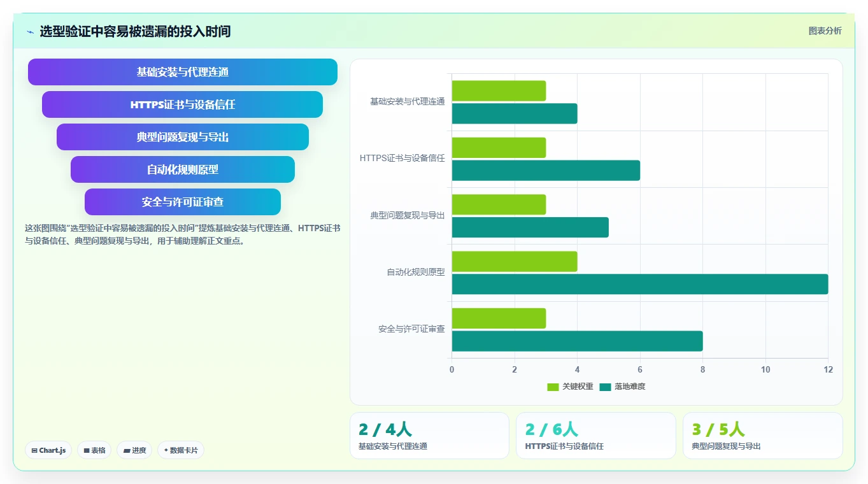The height and width of the screenshot is (484, 868).
Task: Click the 数据卡片 tag chip
Action: pos(181,450)
